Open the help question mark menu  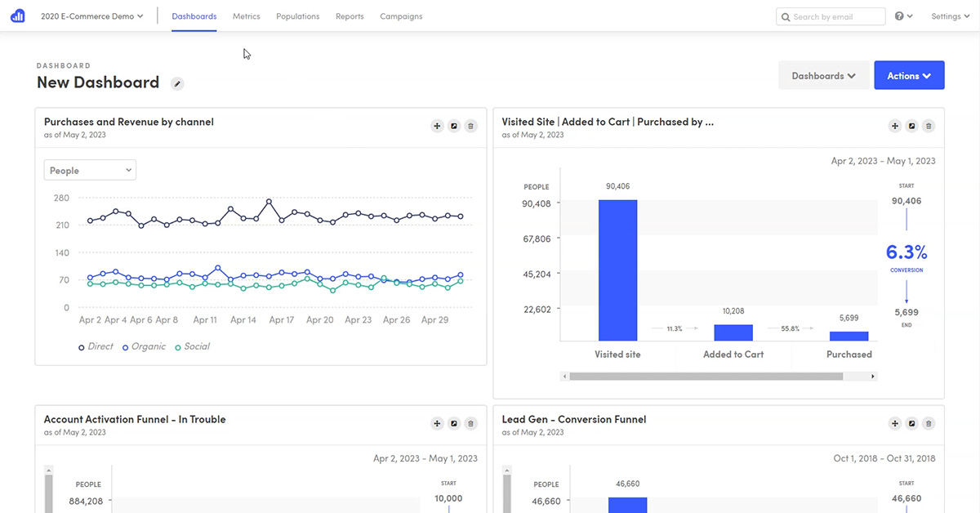coord(903,16)
